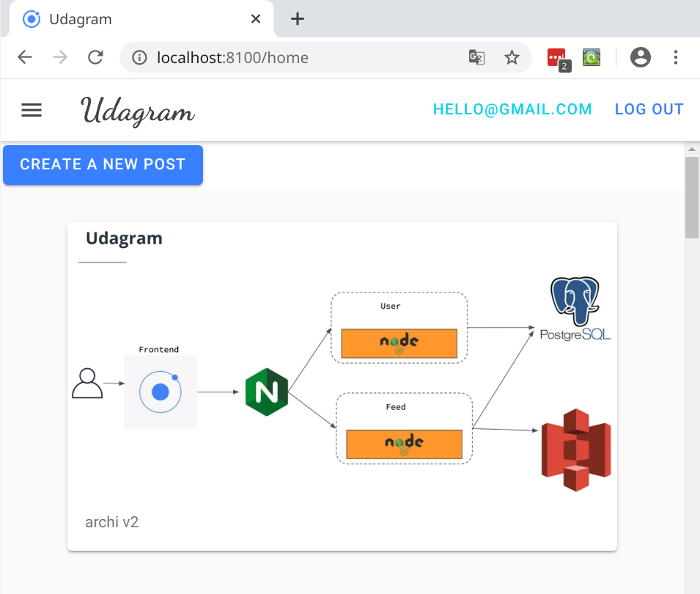
Task: View site information icon
Action: tap(139, 58)
